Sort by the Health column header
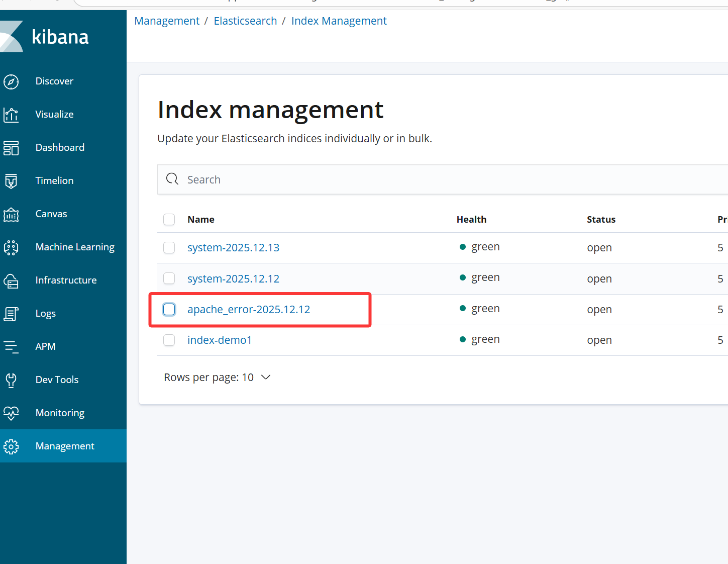Screen dimensions: 728x564 [x=471, y=220]
